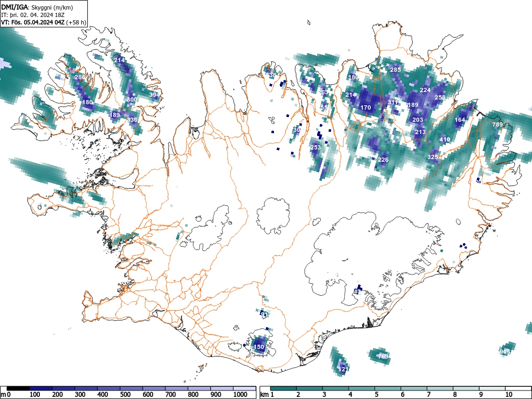Viewport: 532px width, 399px height.
Task: Select the map value 224
Action: point(425,90)
